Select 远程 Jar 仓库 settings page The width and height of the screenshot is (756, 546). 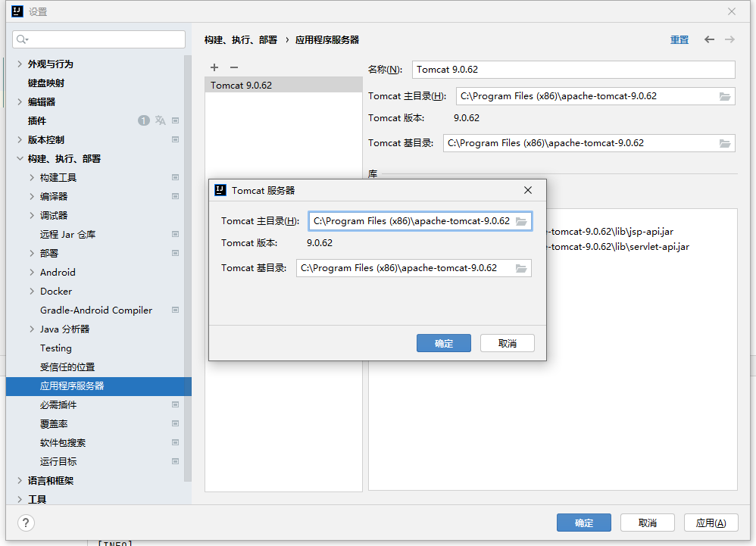pyautogui.click(x=68, y=234)
